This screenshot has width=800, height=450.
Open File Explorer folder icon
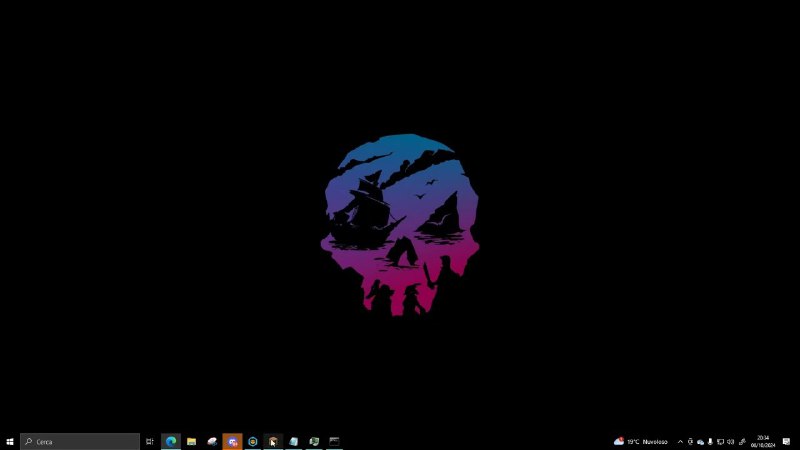tap(191, 441)
